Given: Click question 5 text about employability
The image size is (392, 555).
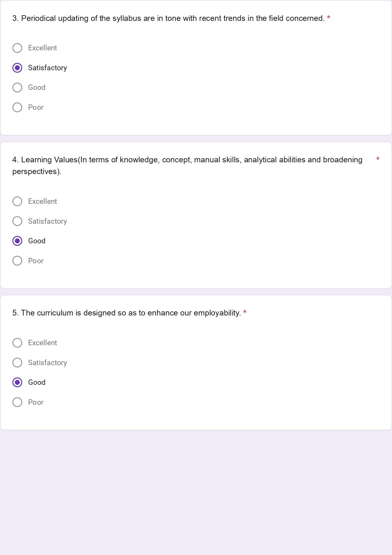Looking at the screenshot, I should coord(126,313).
